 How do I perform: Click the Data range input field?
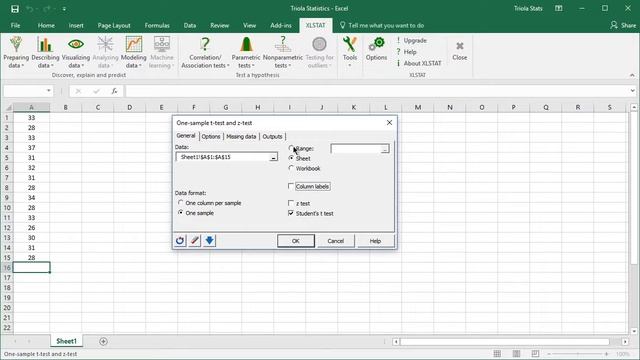(223, 157)
